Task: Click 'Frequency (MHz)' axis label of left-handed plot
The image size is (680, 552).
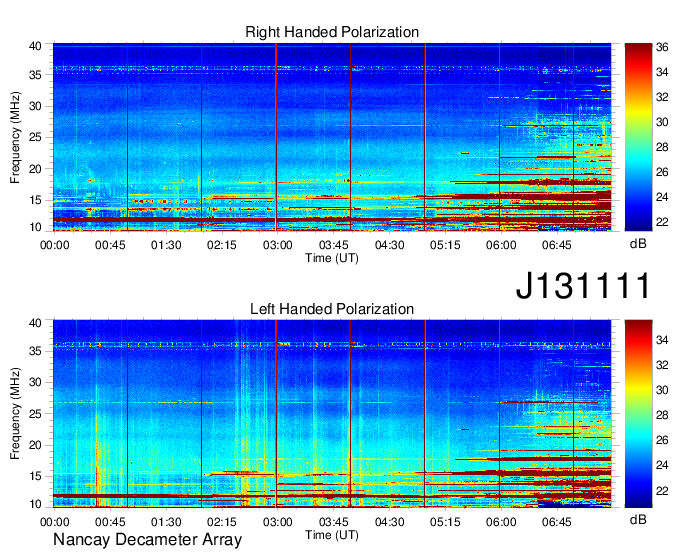Action: [16, 414]
